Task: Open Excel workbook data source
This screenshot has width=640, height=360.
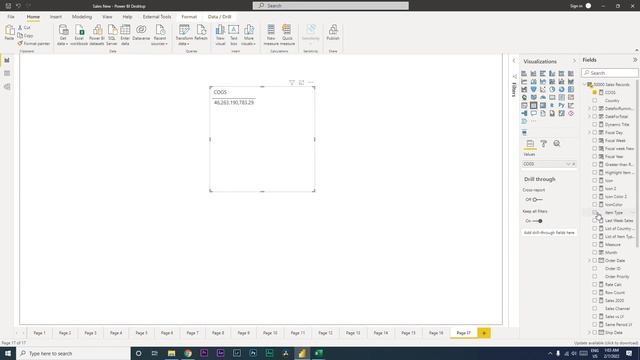Action: pos(79,35)
